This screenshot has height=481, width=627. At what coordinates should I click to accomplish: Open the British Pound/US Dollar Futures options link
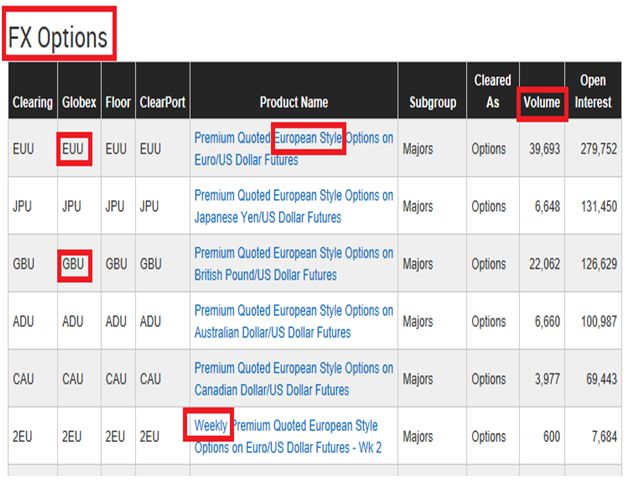(294, 264)
